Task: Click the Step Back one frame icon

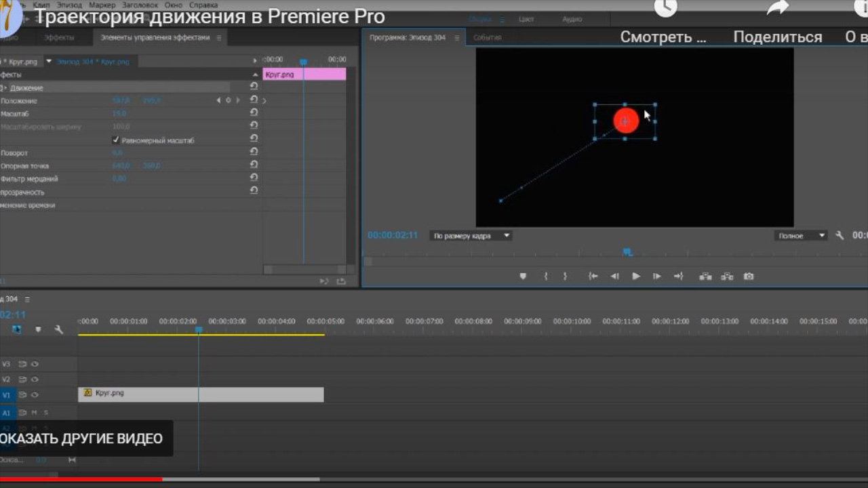Action: point(614,277)
